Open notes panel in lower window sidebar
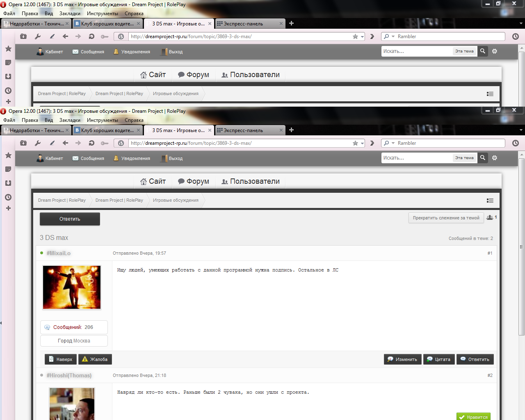525x420 pixels. (8, 169)
